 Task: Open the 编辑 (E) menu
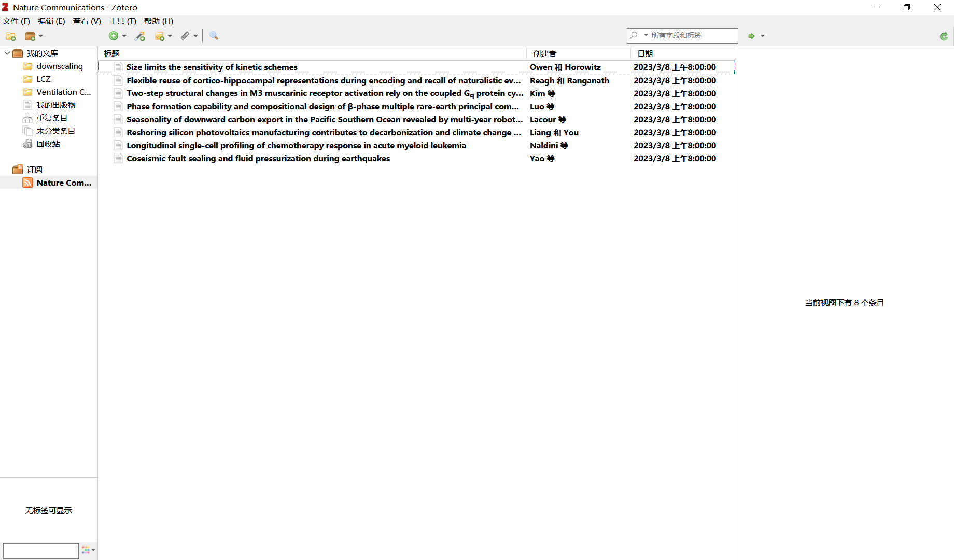point(51,21)
